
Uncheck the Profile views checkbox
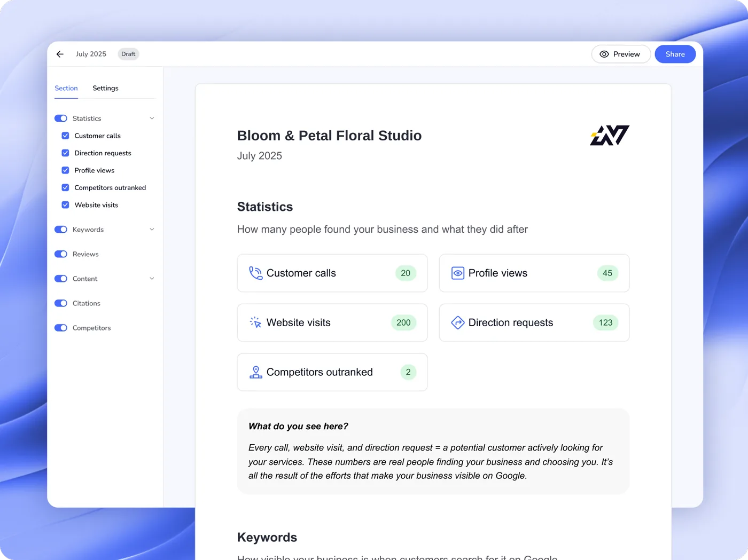(65, 170)
